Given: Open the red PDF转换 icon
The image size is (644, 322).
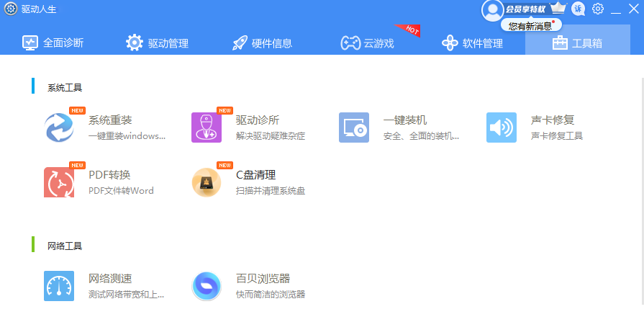Looking at the screenshot, I should click(x=59, y=182).
